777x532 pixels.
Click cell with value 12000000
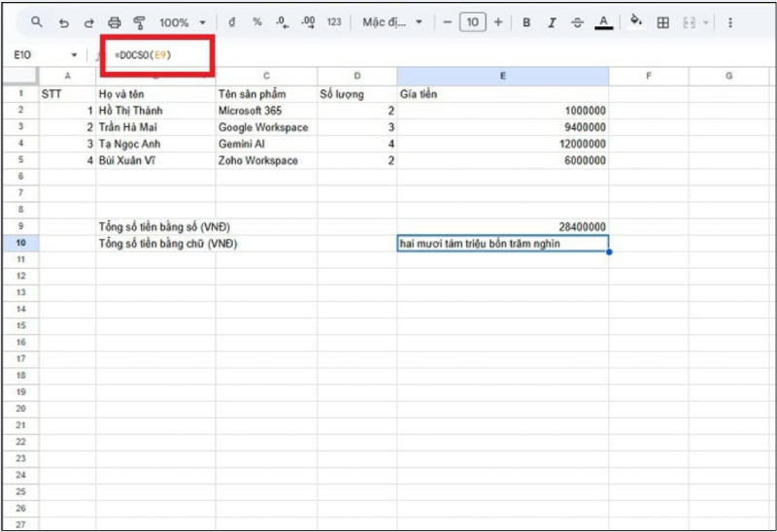click(x=503, y=144)
